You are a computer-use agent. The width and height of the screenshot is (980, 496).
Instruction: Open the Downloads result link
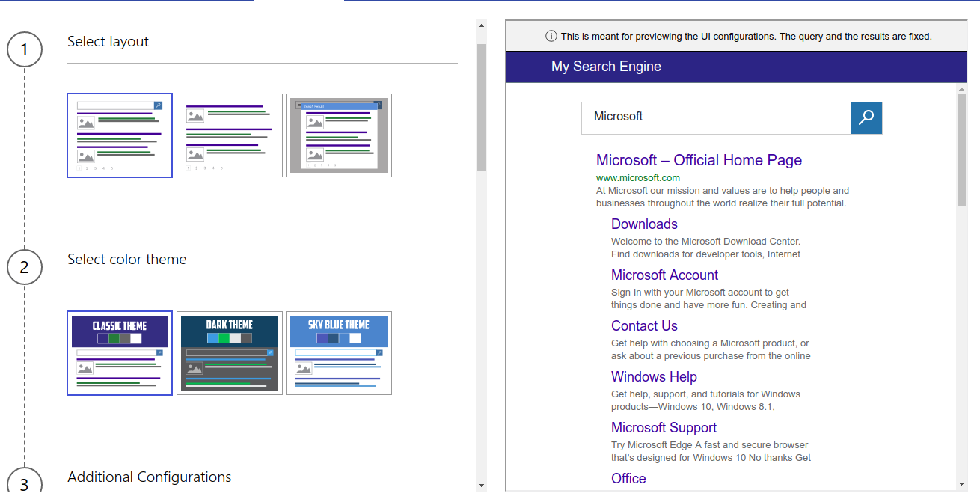tap(644, 224)
